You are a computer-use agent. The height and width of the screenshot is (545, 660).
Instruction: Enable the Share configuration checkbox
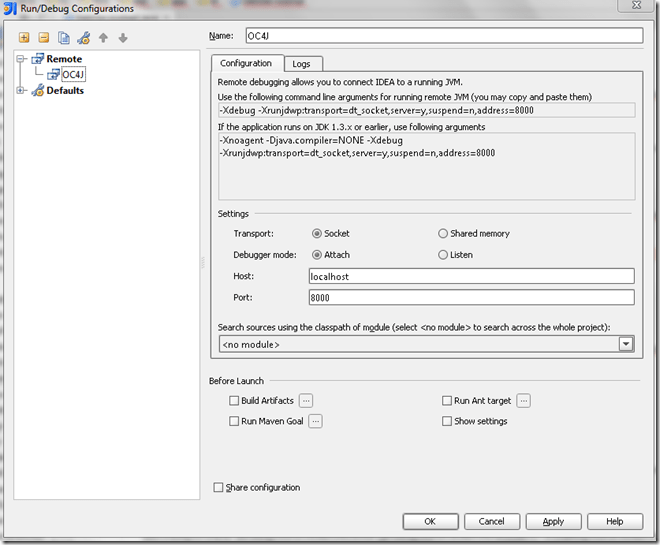coord(219,488)
